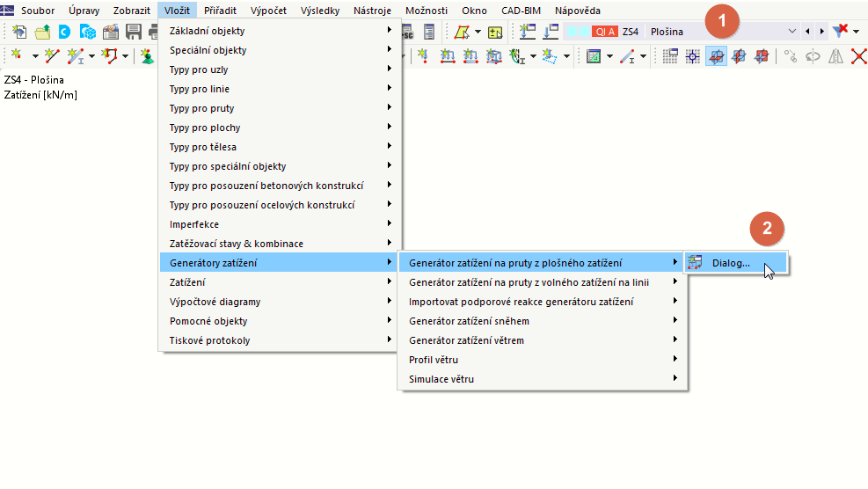Image resolution: width=868 pixels, height=489 pixels.
Task: Go to next load case arrow
Action: (822, 32)
